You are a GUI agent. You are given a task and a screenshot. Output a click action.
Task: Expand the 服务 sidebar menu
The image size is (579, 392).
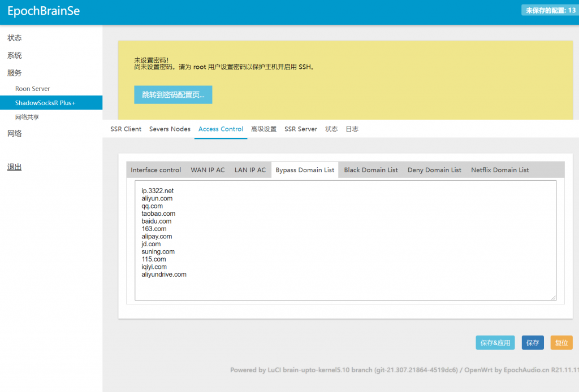point(14,73)
